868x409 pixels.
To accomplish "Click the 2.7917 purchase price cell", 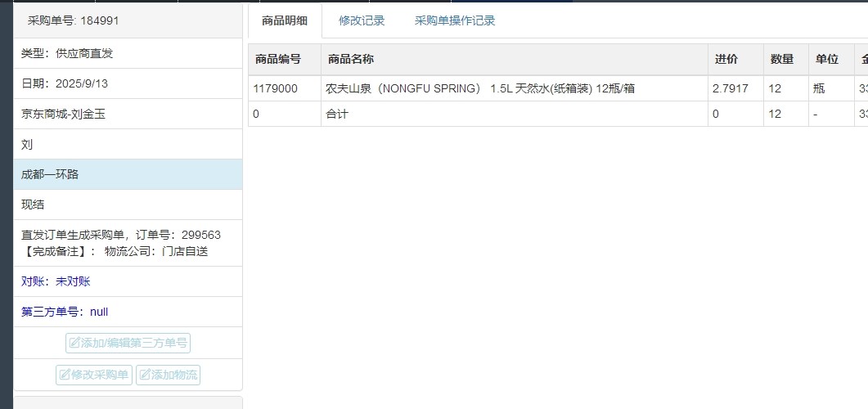I will click(x=730, y=88).
